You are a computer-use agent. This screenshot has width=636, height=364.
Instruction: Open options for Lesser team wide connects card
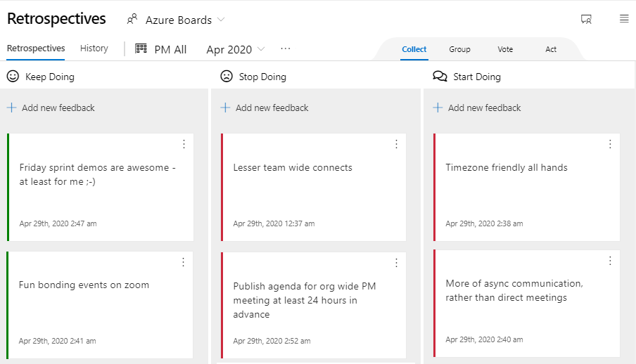point(396,144)
